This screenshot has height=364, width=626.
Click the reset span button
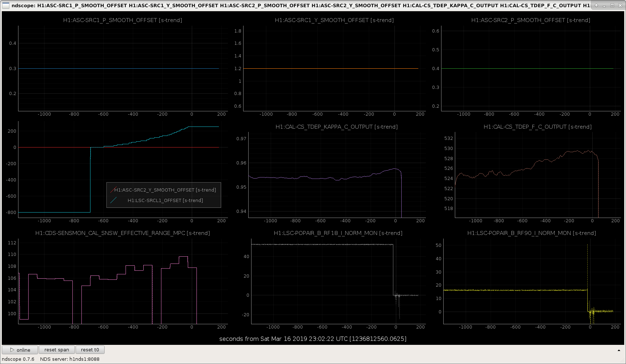(x=56, y=350)
